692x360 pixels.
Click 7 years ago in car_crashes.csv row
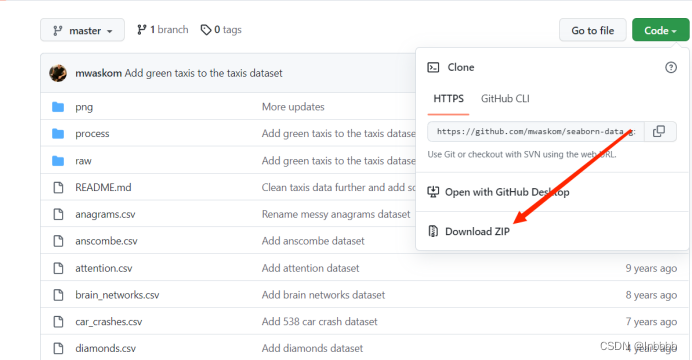click(651, 322)
